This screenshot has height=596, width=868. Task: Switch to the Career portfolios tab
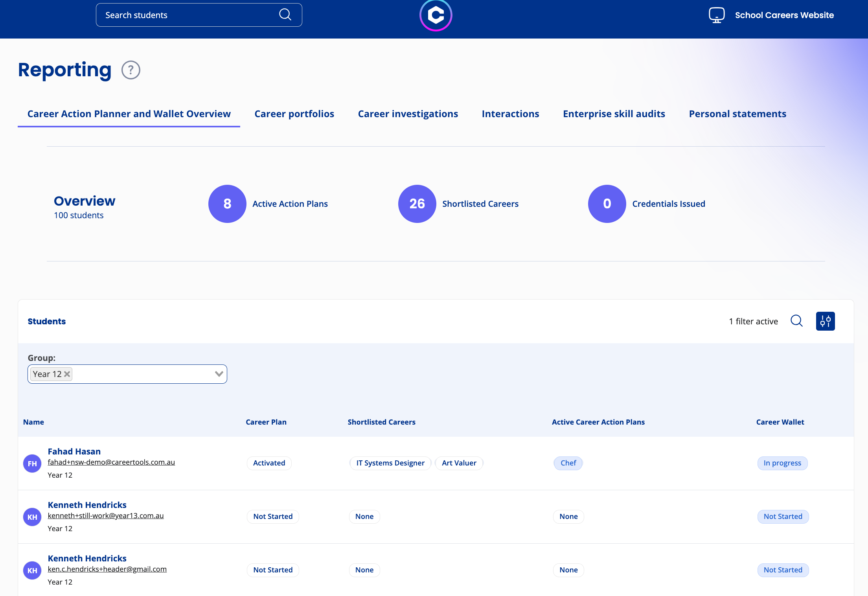[294, 114]
